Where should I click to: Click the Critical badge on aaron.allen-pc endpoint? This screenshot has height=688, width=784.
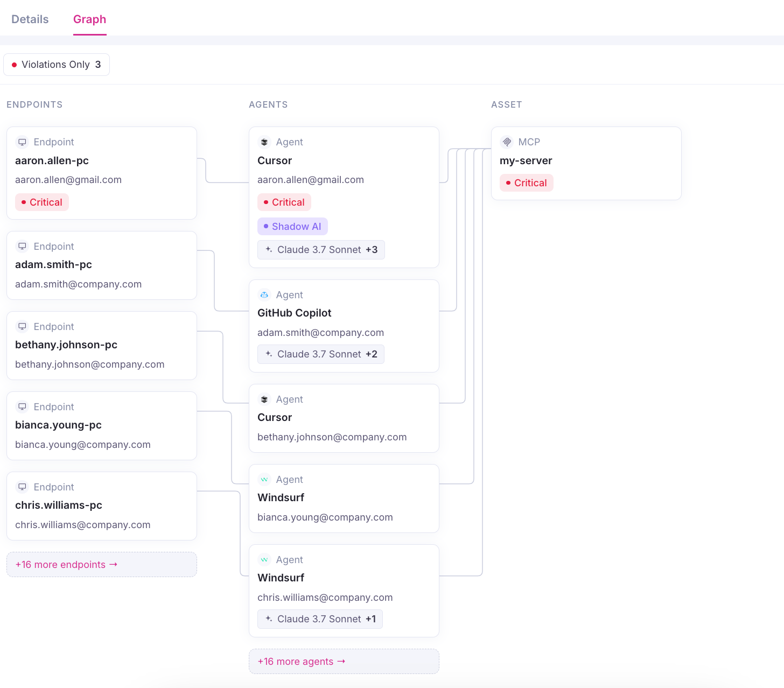click(x=42, y=202)
